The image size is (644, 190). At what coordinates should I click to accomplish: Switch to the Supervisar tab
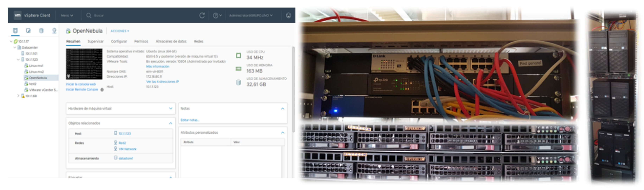click(x=95, y=41)
